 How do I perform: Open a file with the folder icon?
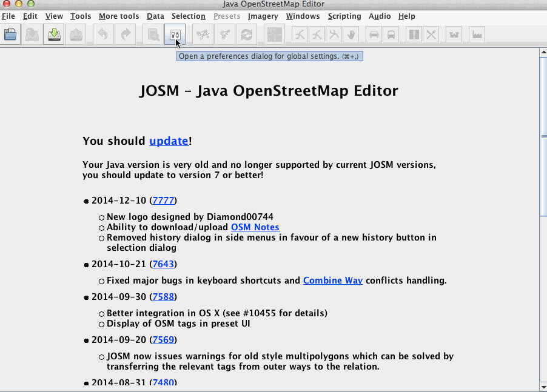(10, 35)
